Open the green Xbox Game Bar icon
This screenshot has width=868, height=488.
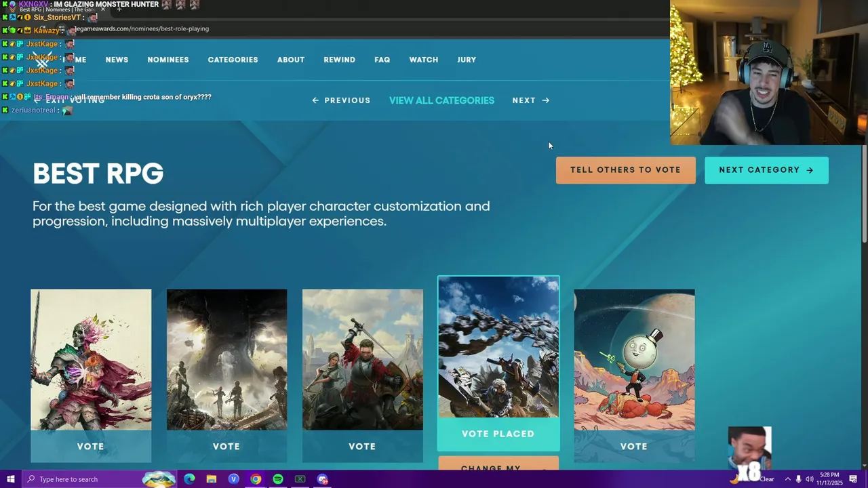coord(300,479)
